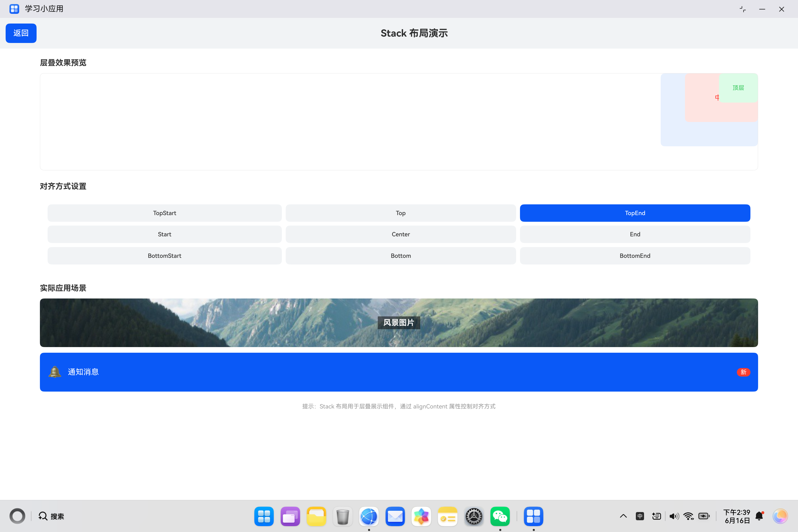
Task: Select the TopEnd alignment option
Action: 635,213
